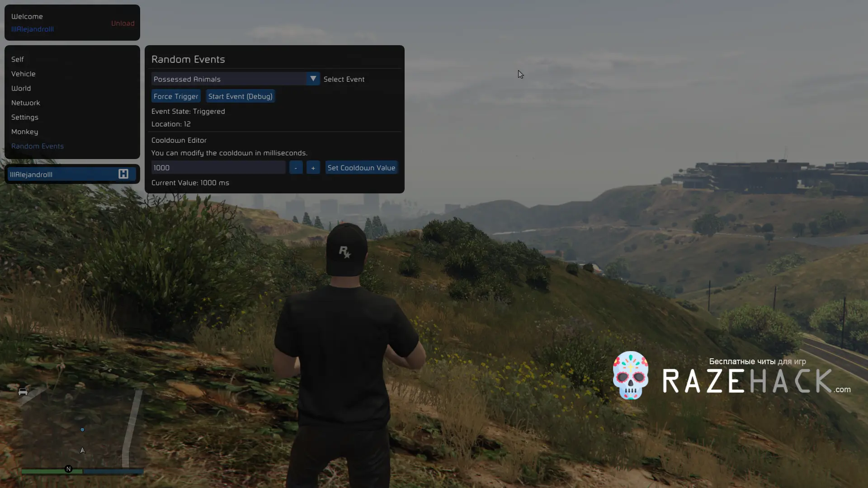Click the Self menu item

tap(17, 59)
